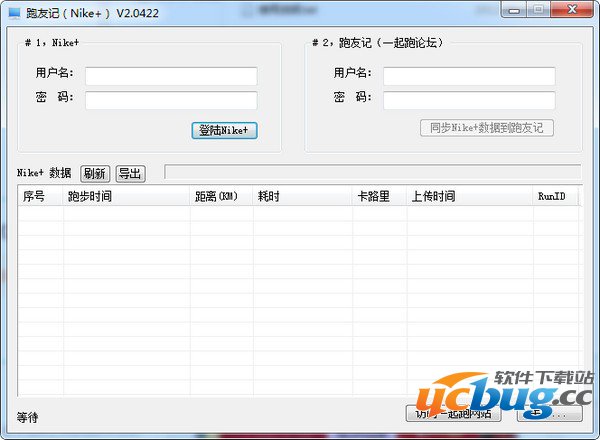600x440 pixels.
Task: Sort by 跑步时间 column header
Action: pyautogui.click(x=126, y=196)
